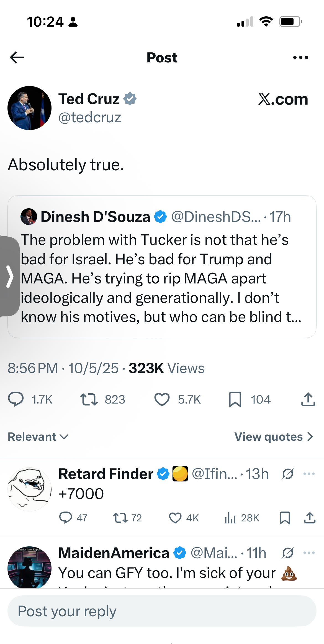Open the @tedcruz handle link
The image size is (324, 644).
point(90,117)
